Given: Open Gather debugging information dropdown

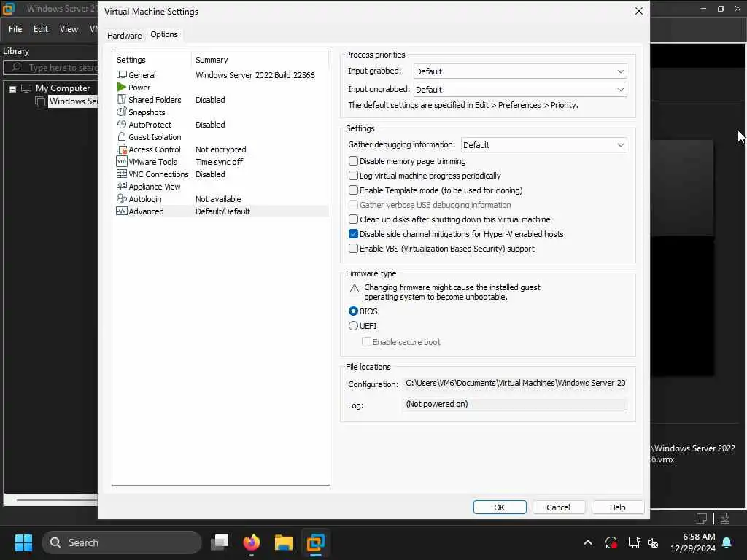Looking at the screenshot, I should point(544,145).
